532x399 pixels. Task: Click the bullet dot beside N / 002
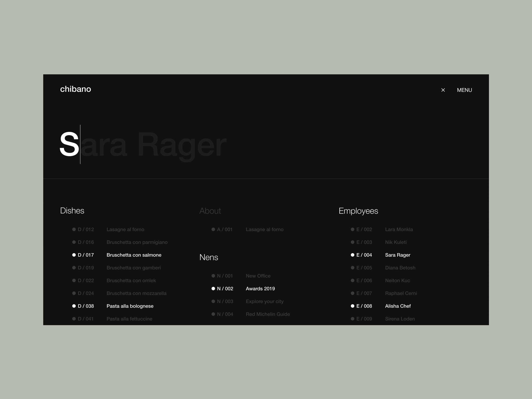tap(213, 289)
